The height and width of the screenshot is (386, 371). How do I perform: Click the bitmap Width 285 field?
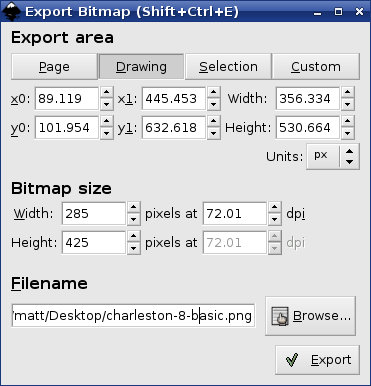point(94,214)
